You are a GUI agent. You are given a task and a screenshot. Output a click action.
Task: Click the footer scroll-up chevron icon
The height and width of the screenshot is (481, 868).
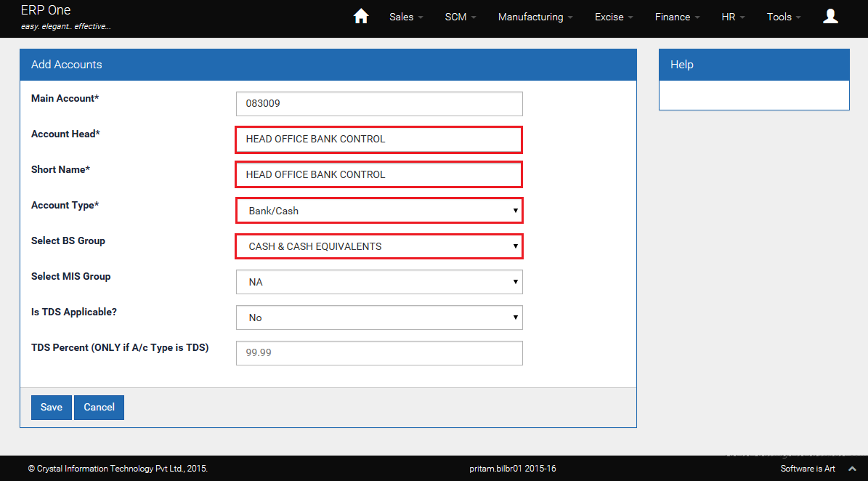click(x=853, y=469)
